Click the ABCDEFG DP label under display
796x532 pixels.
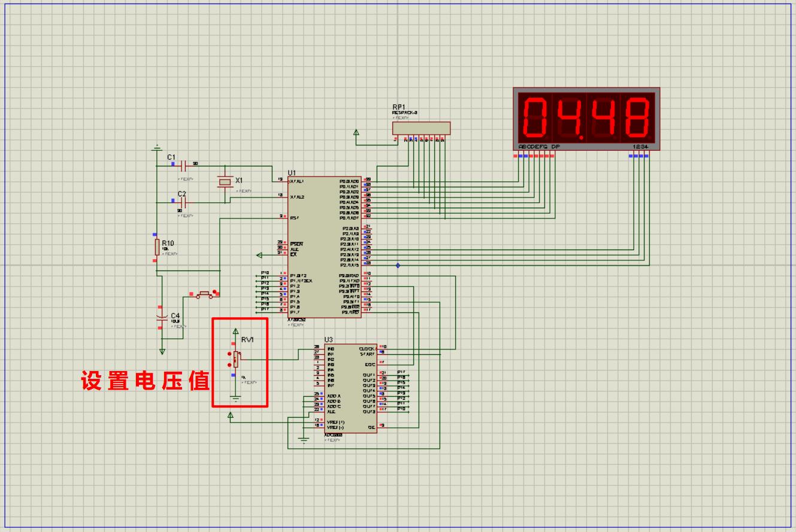(539, 146)
